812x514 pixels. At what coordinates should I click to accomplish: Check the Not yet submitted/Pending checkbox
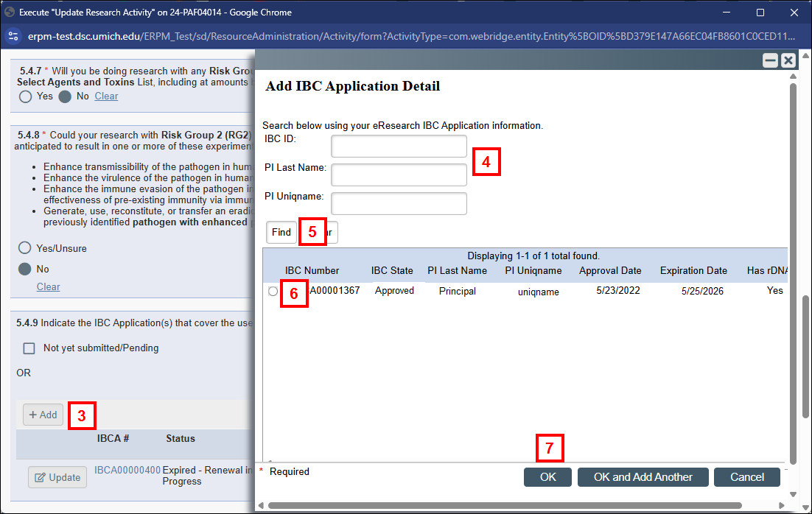[x=27, y=349]
